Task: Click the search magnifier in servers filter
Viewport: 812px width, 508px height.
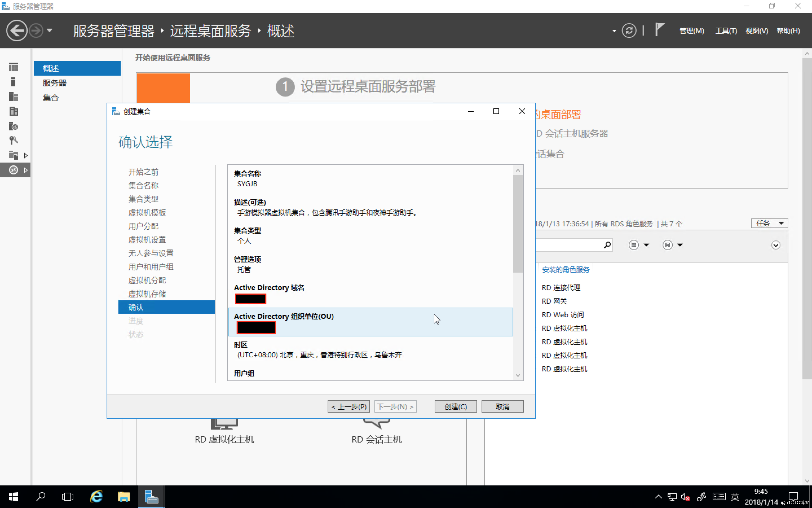Action: point(607,245)
